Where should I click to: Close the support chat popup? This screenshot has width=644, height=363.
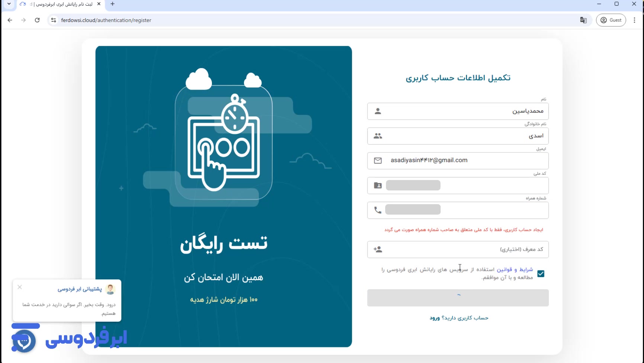point(20,287)
